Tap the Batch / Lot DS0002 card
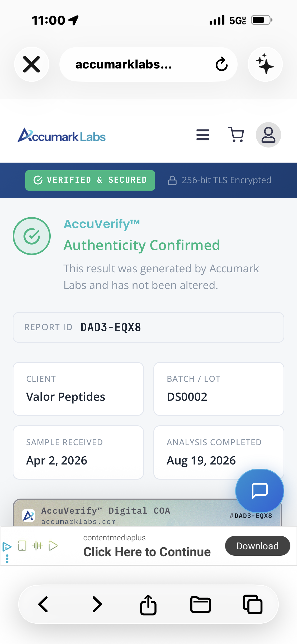The image size is (297, 644). (x=219, y=389)
